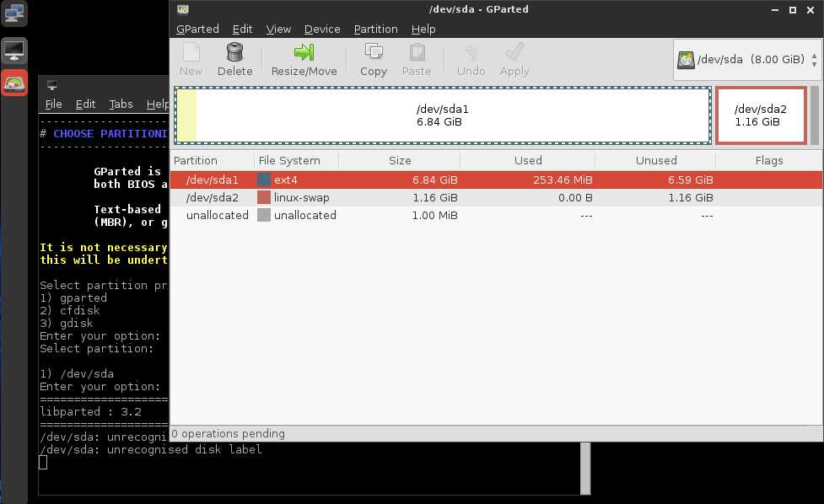Viewport: 824px width, 504px height.
Task: Click the Copy partition toolbar icon
Action: [373, 59]
